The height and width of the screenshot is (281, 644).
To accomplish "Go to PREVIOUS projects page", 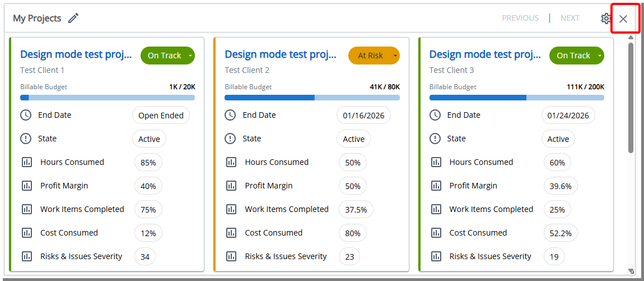I will pyautogui.click(x=520, y=19).
